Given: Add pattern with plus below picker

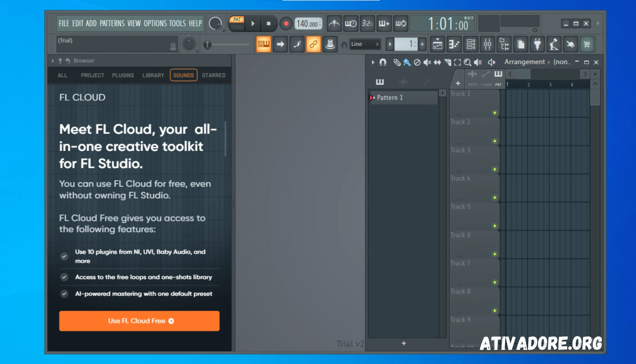Looking at the screenshot, I should [x=404, y=343].
